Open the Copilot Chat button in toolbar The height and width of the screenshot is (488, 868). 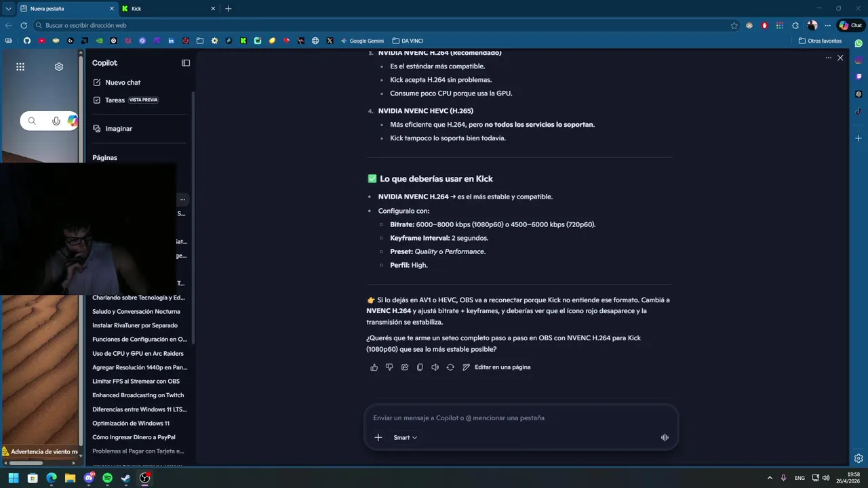(x=850, y=25)
